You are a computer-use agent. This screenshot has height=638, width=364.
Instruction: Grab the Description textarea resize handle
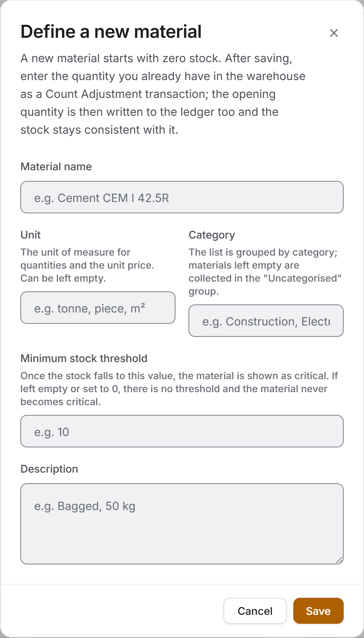click(x=340, y=560)
